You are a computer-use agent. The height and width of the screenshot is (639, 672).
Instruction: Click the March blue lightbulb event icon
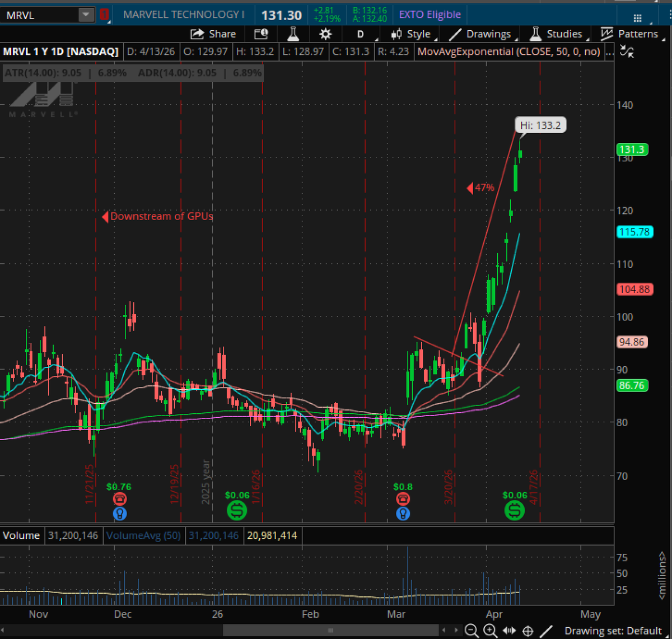(403, 512)
